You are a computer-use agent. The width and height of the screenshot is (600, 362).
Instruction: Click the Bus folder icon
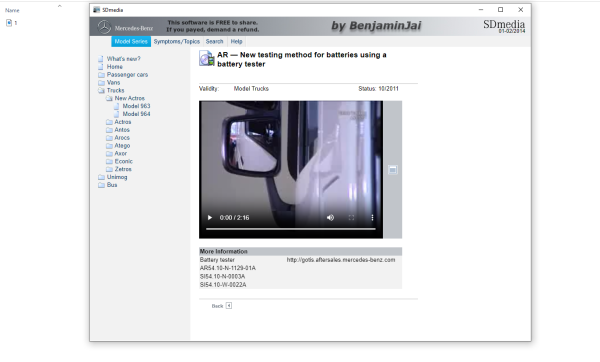(101, 185)
